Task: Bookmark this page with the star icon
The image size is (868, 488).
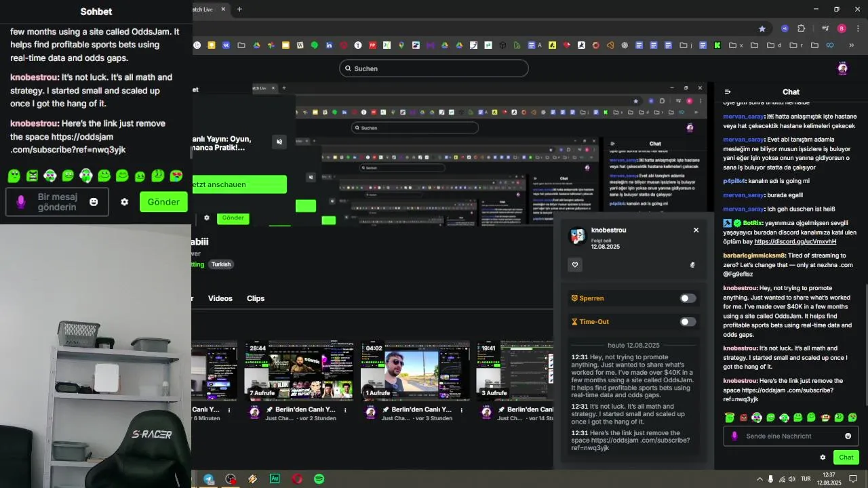Action: click(x=762, y=28)
